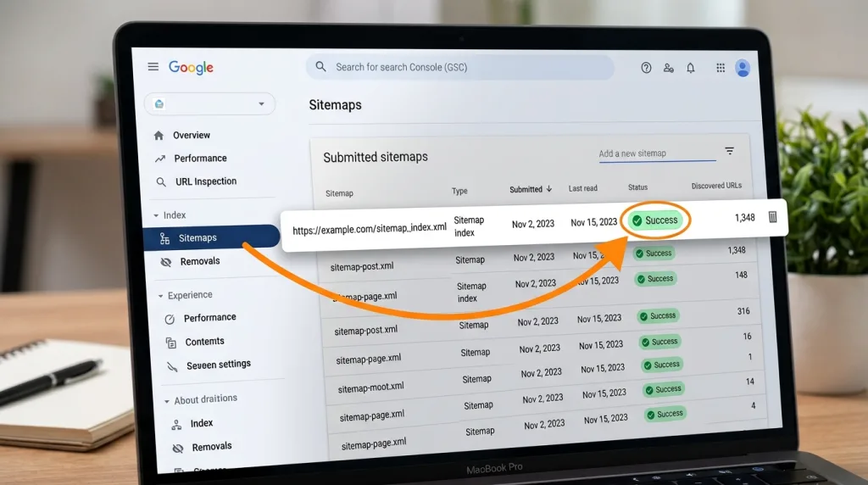Open the account avatar

point(743,68)
